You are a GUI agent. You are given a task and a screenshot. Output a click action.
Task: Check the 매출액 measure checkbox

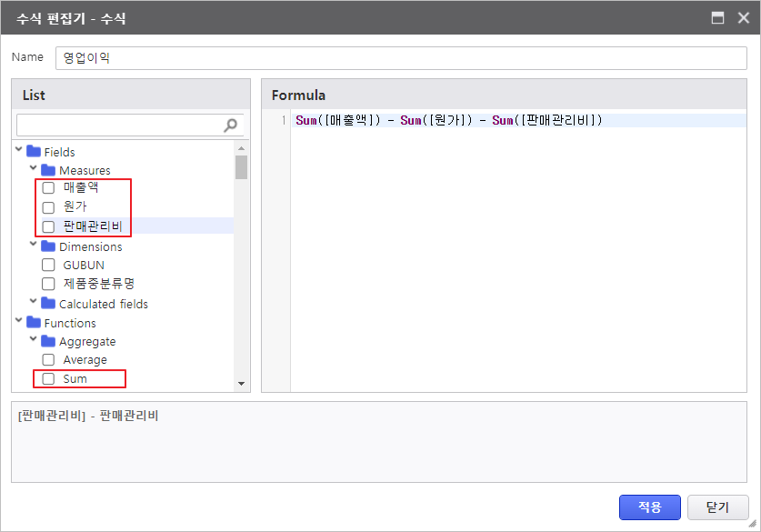[x=48, y=188]
